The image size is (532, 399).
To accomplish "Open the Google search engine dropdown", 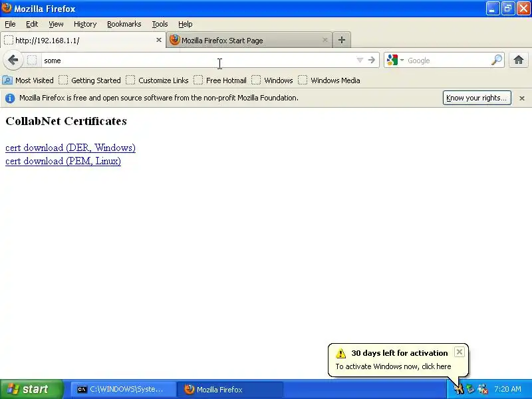I will coord(396,61).
